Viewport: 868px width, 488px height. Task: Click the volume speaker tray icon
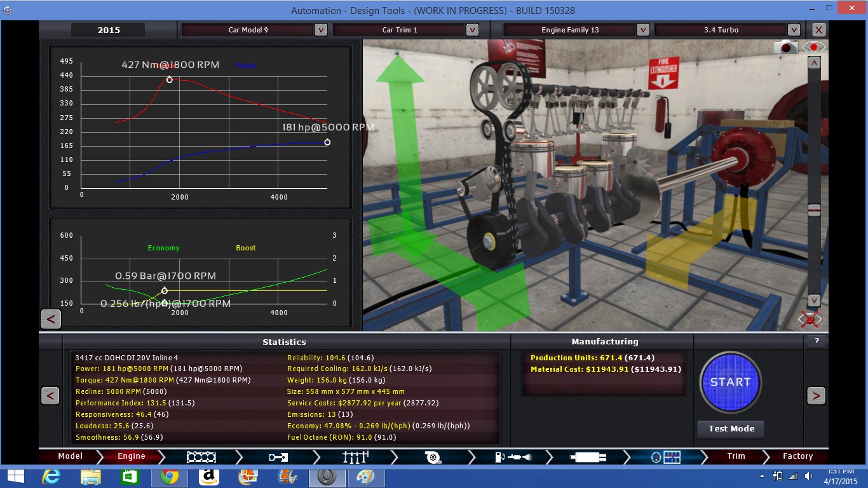click(x=808, y=477)
